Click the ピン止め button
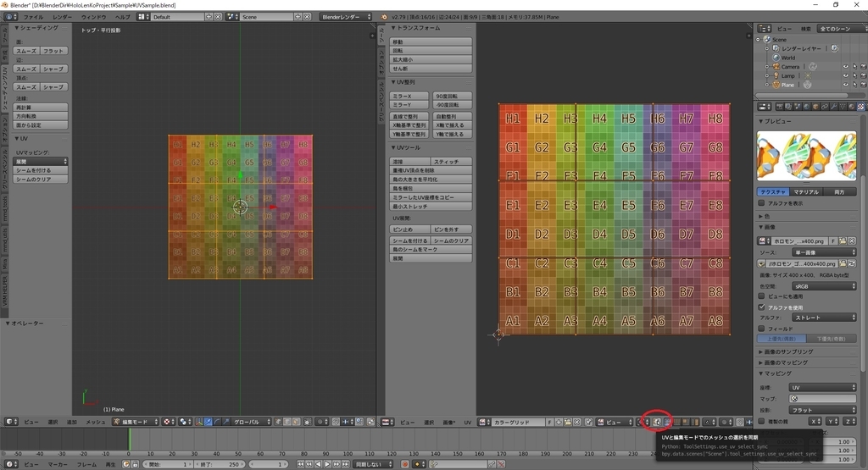Image resolution: width=868 pixels, height=470 pixels. (x=410, y=229)
